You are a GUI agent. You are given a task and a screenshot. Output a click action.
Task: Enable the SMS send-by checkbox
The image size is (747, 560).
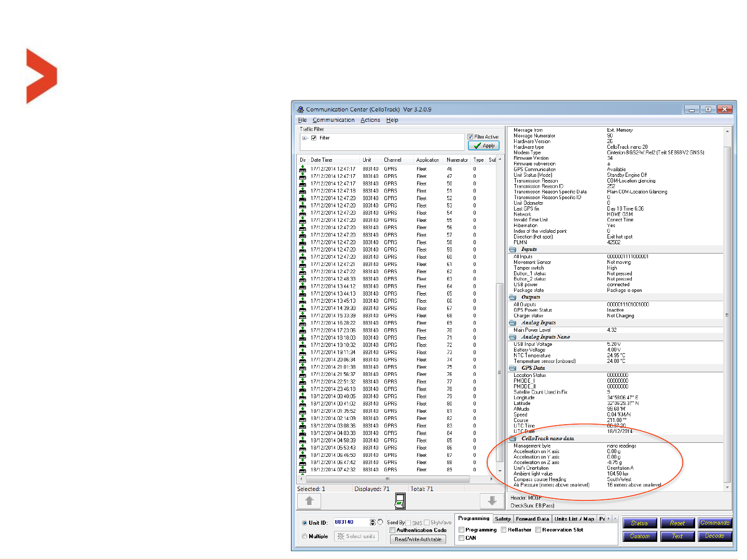click(x=408, y=523)
